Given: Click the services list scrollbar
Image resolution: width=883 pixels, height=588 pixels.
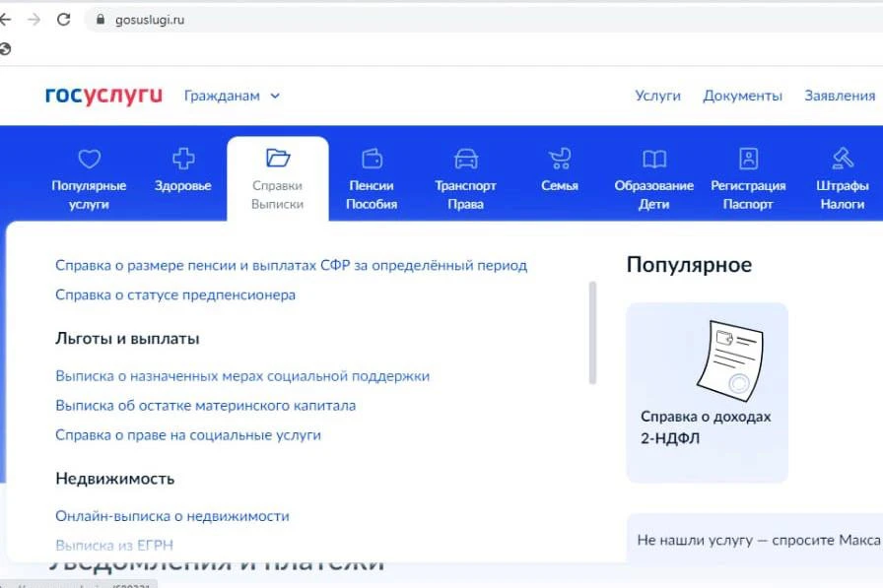Looking at the screenshot, I should [592, 333].
